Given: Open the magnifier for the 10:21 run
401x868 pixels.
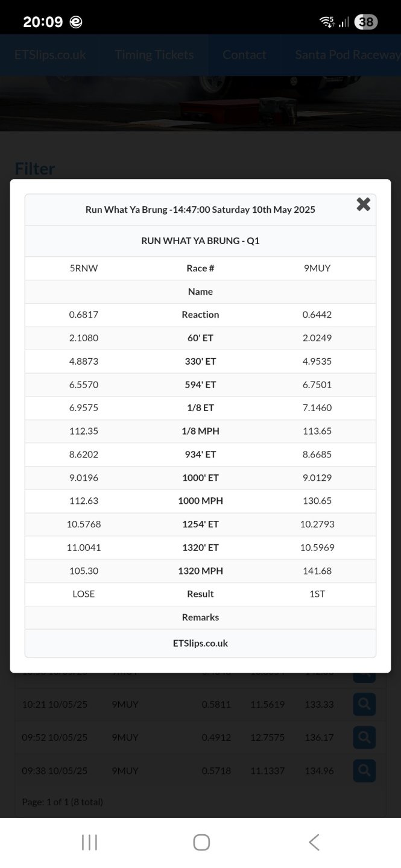Looking at the screenshot, I should pos(364,704).
